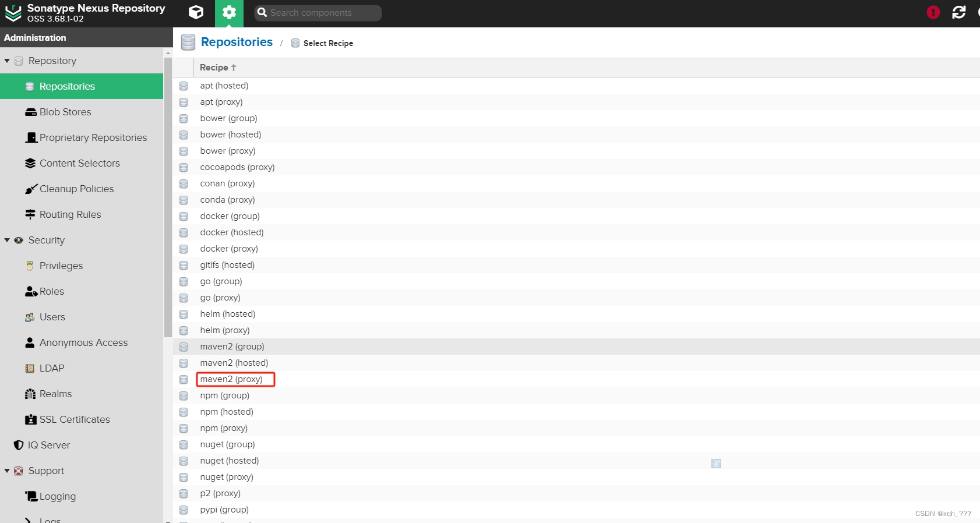Select the conan (proxy) recipe
Screen dimensions: 980x523
coord(227,183)
